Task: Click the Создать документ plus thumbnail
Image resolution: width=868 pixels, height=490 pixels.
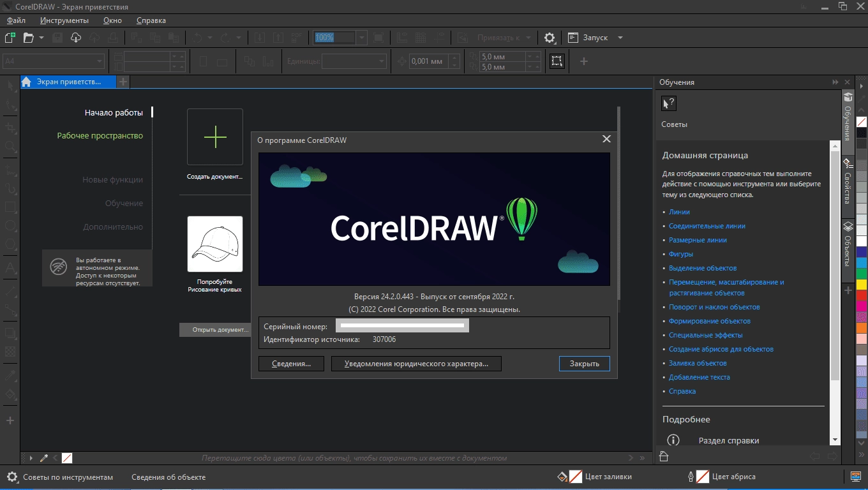Action: click(215, 137)
